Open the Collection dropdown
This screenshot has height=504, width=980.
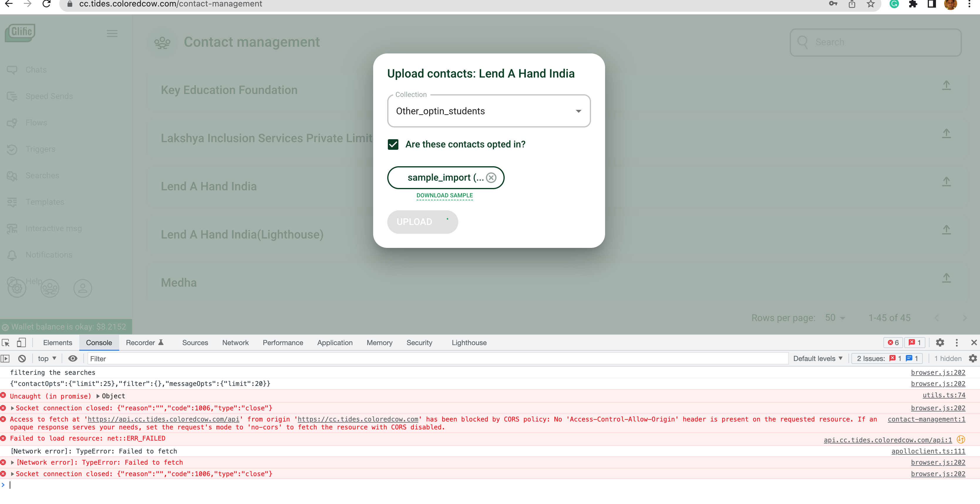click(x=489, y=111)
